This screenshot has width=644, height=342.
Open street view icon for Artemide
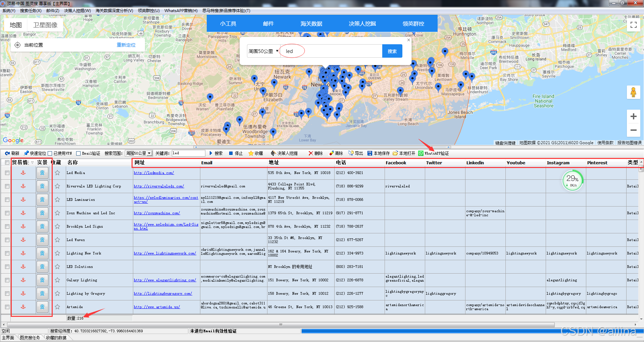(42, 307)
